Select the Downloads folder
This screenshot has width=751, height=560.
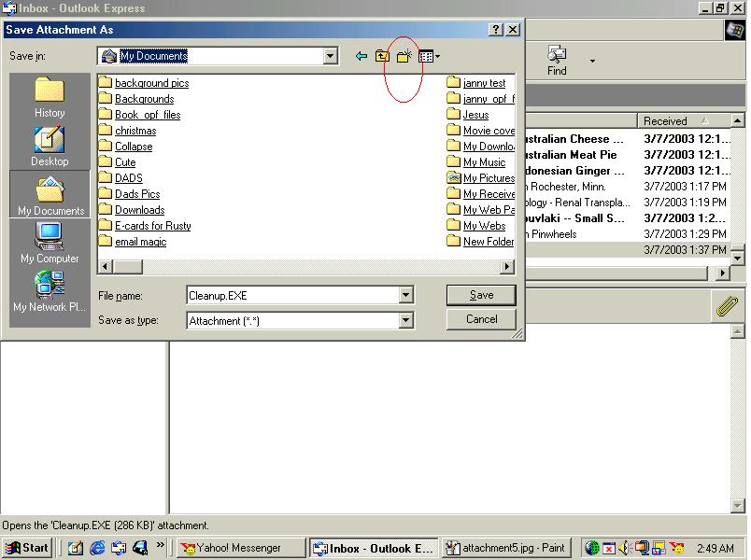[x=139, y=210]
